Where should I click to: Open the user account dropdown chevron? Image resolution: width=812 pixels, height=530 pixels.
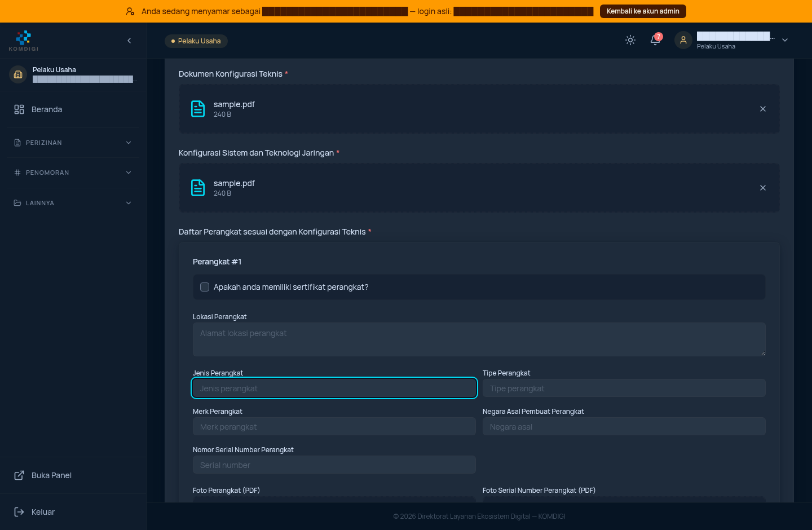point(785,40)
